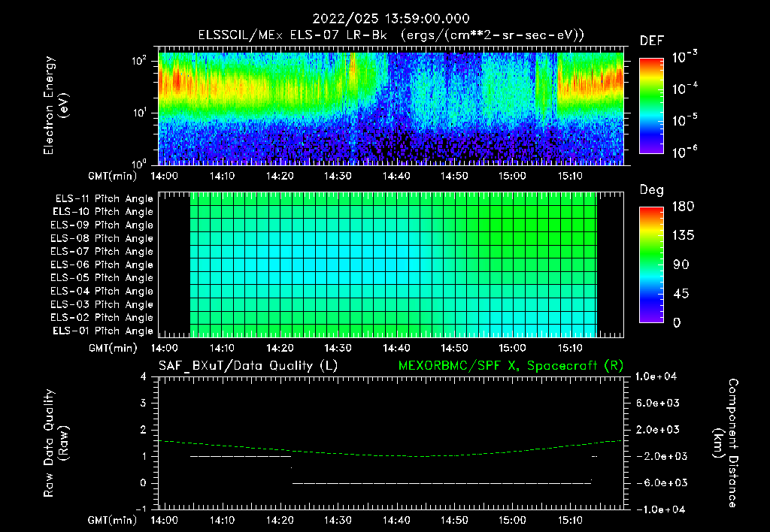This screenshot has width=770, height=532.
Task: Click the 10^-6 DEF color bar value
Action: click(684, 152)
